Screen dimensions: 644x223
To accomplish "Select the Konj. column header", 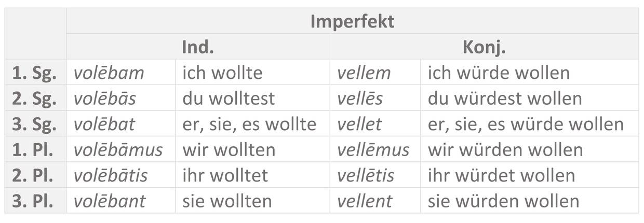I will pos(484,47).
